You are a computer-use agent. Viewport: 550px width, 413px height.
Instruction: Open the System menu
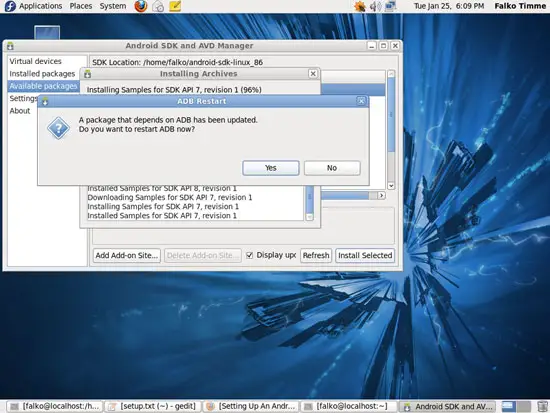(113, 6)
